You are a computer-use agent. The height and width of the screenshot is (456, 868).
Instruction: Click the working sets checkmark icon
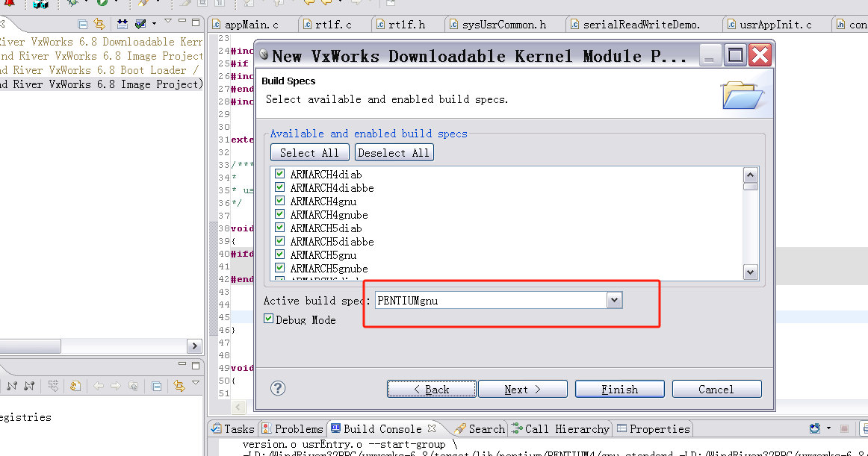click(x=140, y=24)
